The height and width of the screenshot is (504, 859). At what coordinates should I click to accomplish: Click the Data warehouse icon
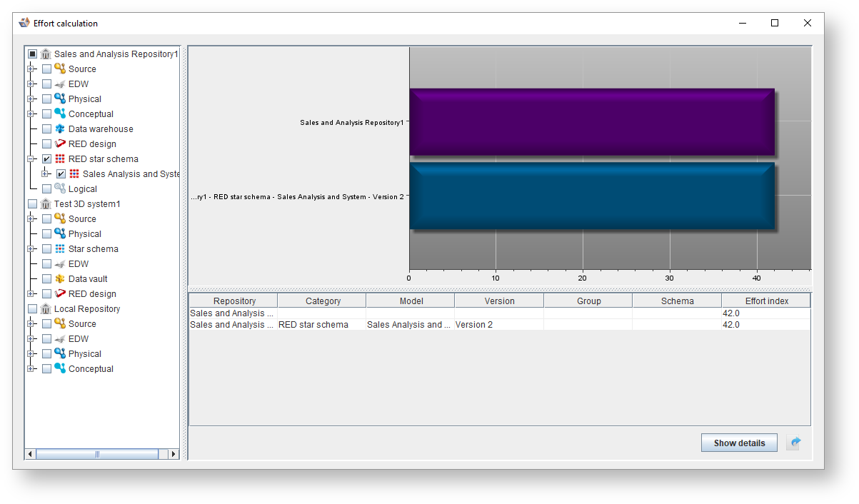[60, 129]
